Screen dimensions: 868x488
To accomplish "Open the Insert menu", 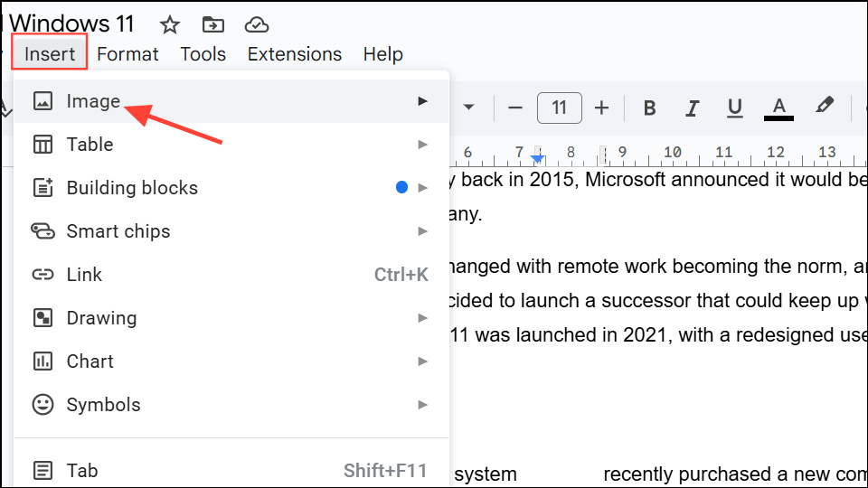I will (49, 53).
